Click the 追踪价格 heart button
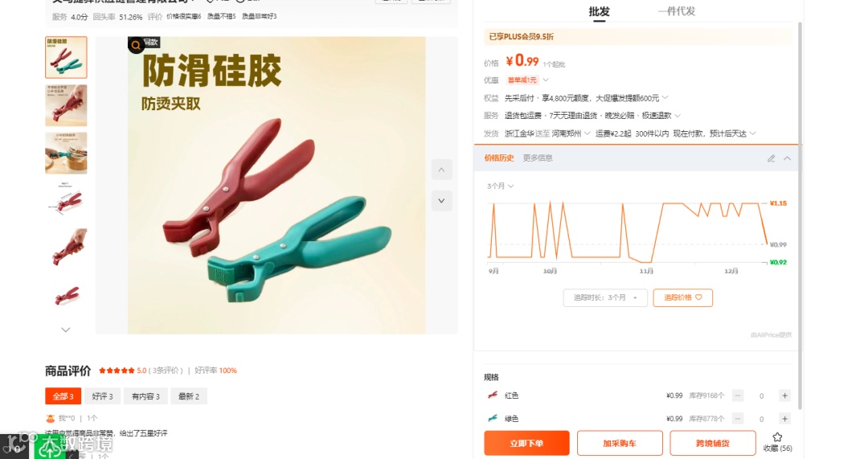Image resolution: width=868 pixels, height=459 pixels. point(682,298)
